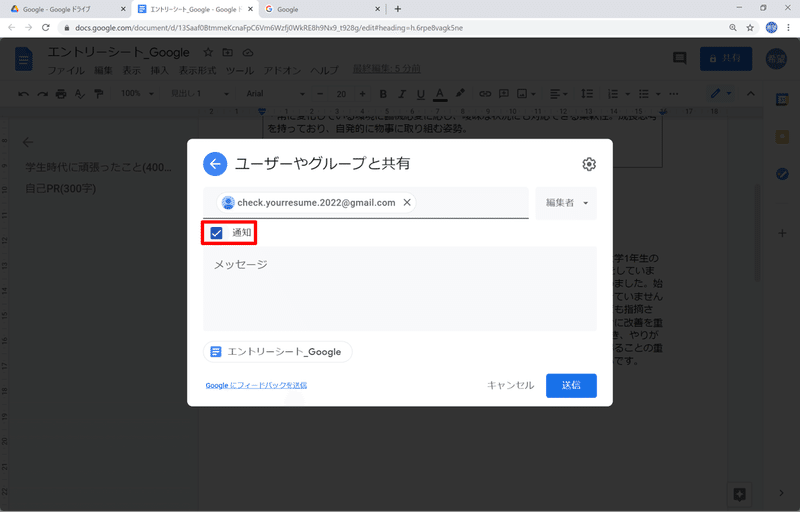Viewport: 800px width, 512px height.
Task: Open the 編集者 role dropdown
Action: click(x=566, y=203)
